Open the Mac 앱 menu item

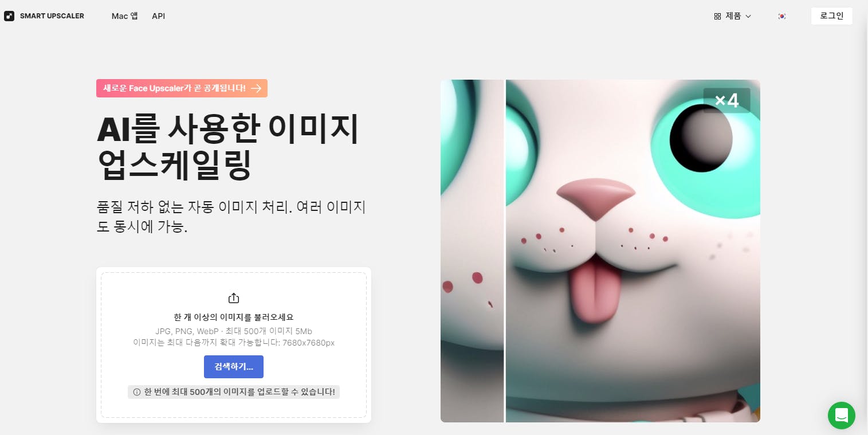(125, 16)
